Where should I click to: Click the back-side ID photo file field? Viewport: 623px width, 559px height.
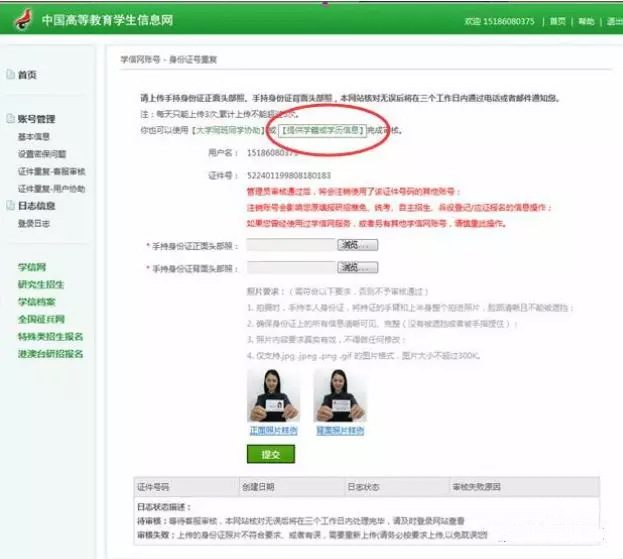290,268
